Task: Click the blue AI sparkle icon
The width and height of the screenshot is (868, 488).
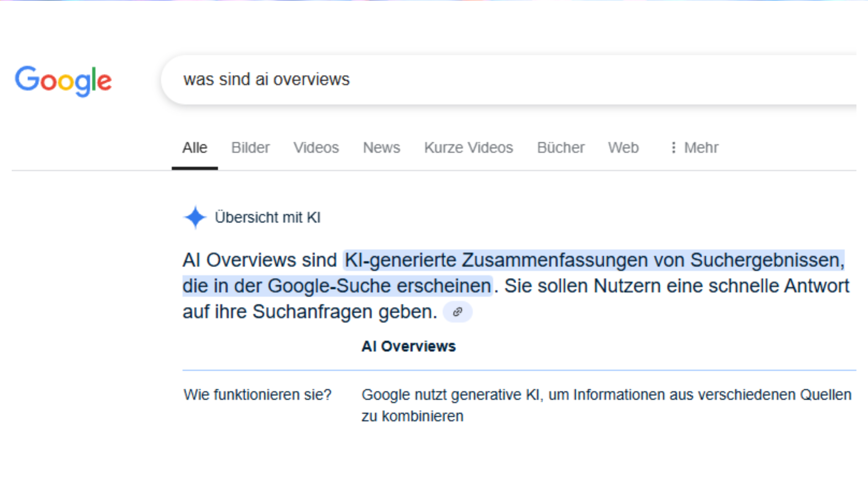Action: click(195, 217)
